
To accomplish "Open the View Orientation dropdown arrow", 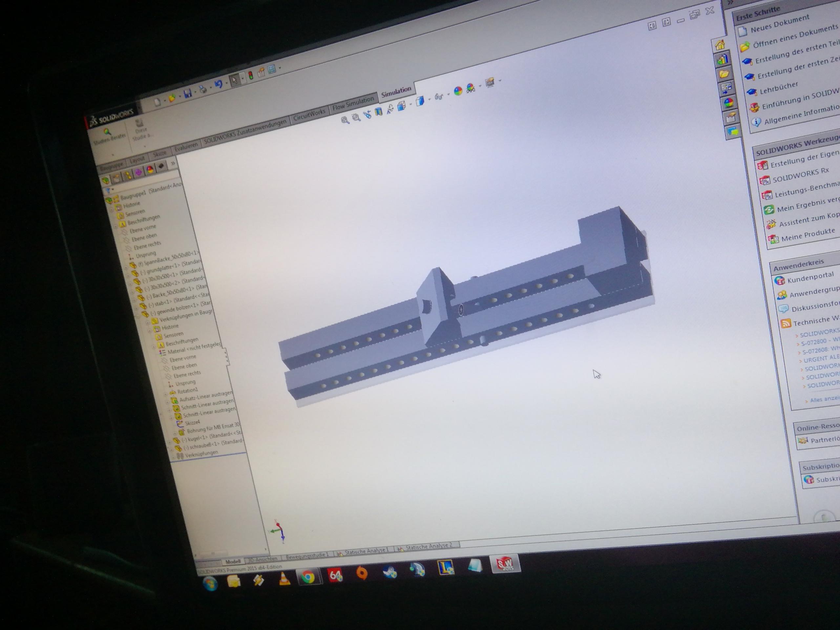I will coord(410,104).
